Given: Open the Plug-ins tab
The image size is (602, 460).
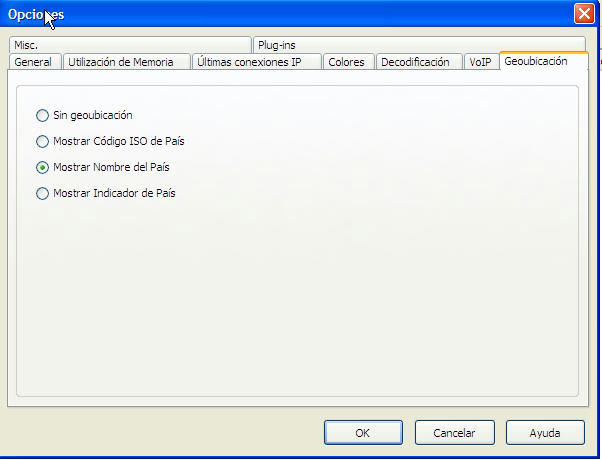Looking at the screenshot, I should click(x=419, y=45).
